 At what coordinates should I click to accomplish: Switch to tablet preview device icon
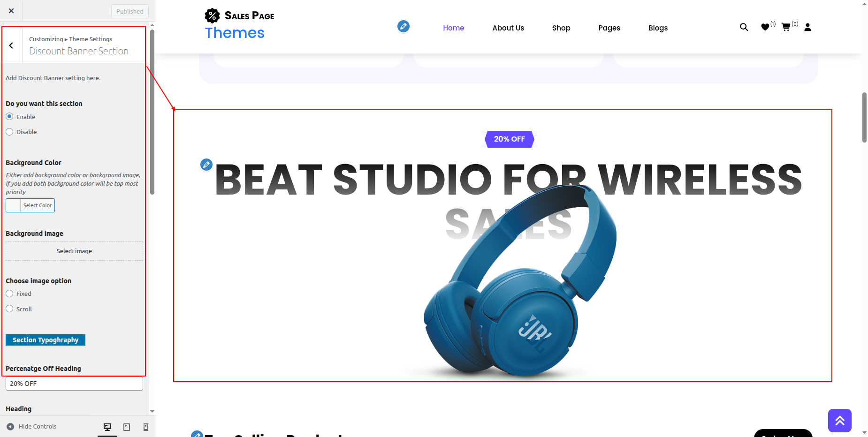[127, 427]
